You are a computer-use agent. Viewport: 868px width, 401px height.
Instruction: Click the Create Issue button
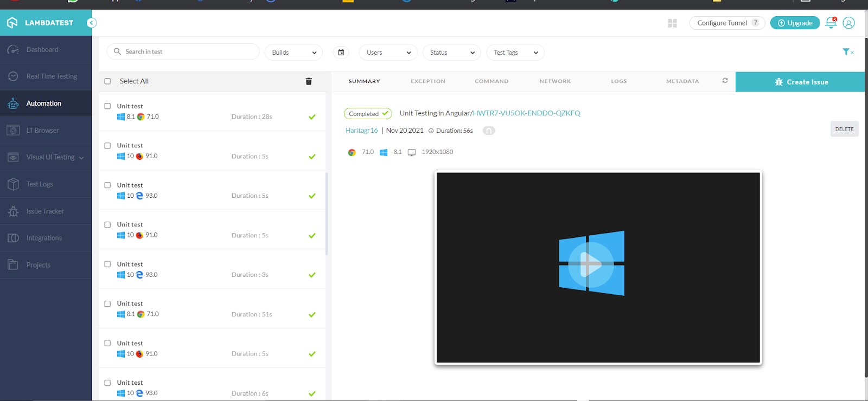801,82
